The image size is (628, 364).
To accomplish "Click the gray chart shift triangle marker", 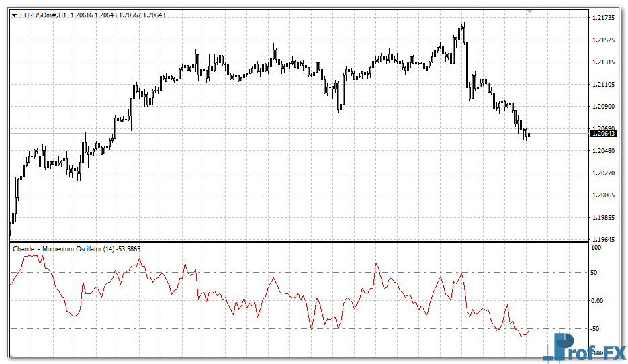I will [x=530, y=12].
